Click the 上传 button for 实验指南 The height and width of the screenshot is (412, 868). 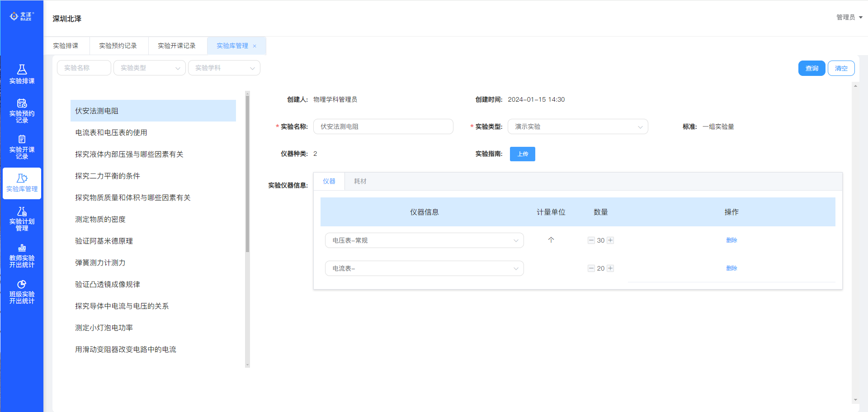(522, 154)
